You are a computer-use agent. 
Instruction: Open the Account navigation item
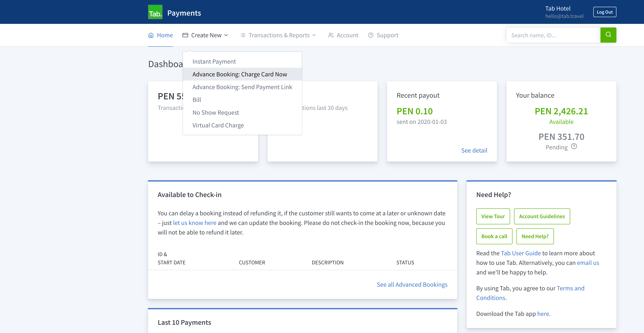tap(343, 35)
